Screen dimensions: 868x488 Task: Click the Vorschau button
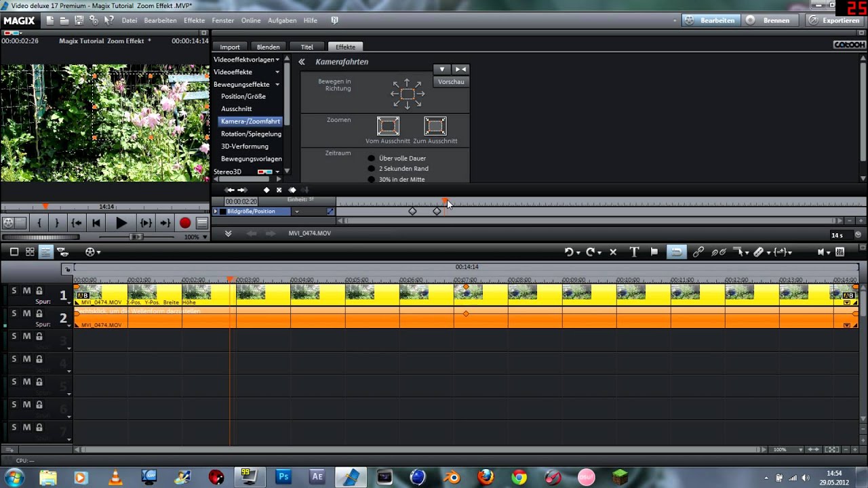[x=451, y=82]
